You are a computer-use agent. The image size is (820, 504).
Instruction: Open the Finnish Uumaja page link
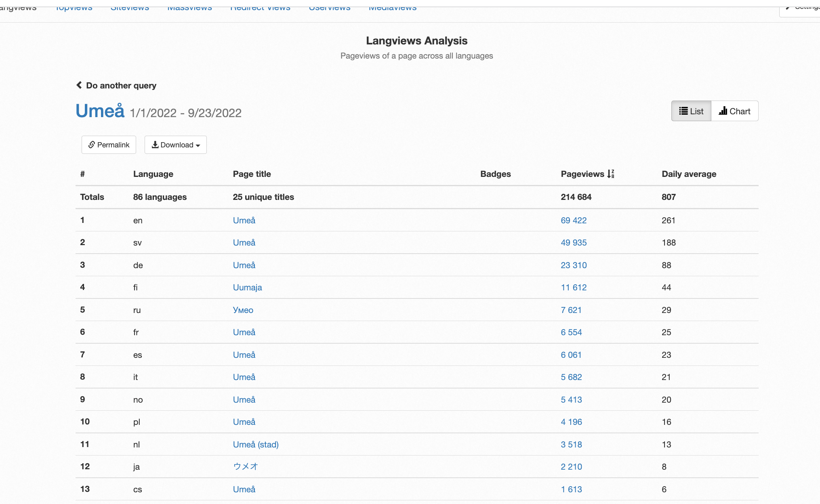pos(247,288)
